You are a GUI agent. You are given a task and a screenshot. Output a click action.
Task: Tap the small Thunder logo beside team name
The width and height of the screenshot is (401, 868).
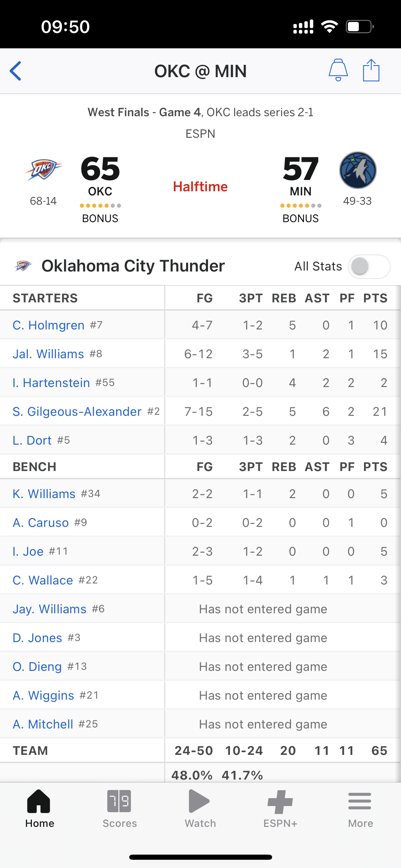pos(23,266)
